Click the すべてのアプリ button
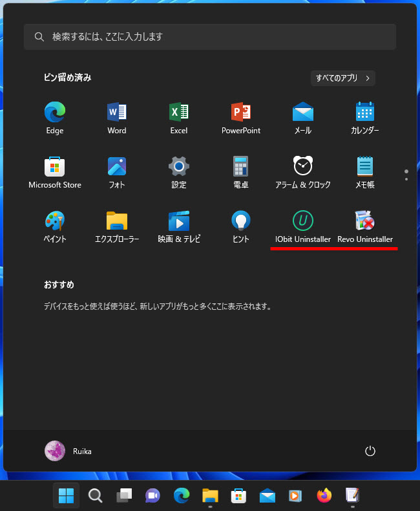The height and width of the screenshot is (511, 420). (342, 78)
